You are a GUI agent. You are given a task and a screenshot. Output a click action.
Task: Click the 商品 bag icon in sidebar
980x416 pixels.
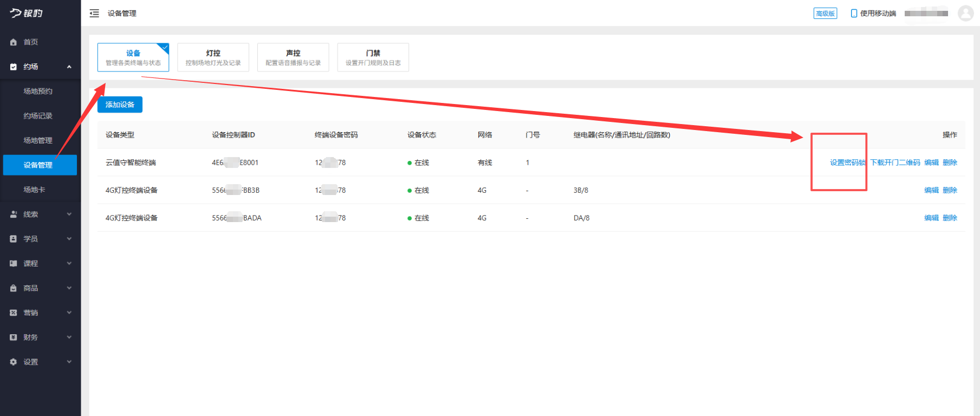tap(14, 288)
